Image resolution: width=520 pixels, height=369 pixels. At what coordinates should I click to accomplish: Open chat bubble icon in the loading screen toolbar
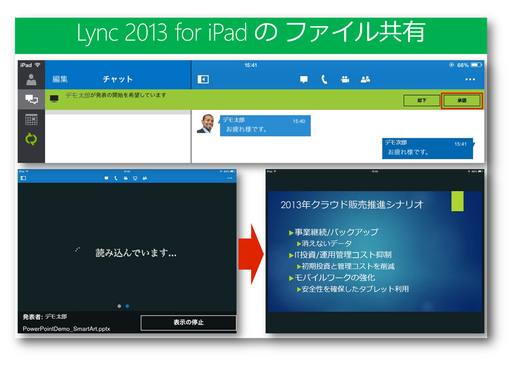click(106, 178)
